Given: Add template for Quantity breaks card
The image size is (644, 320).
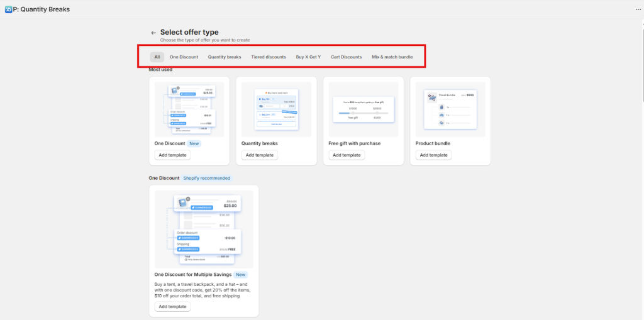Looking at the screenshot, I should click(x=259, y=155).
